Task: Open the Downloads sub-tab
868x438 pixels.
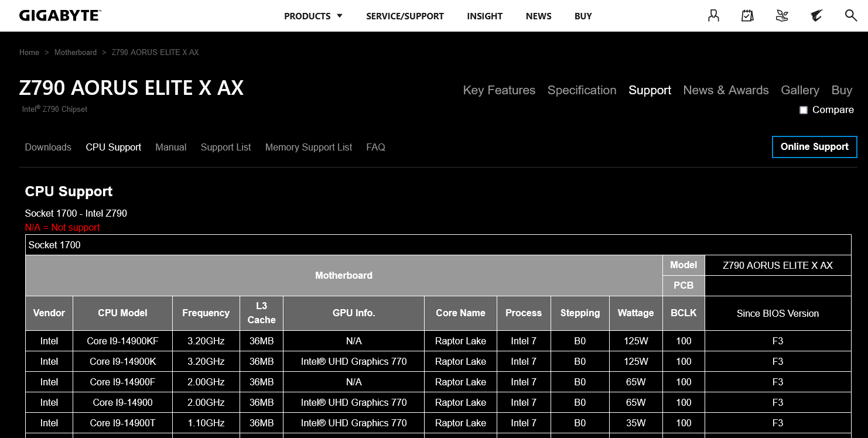Action: pos(48,147)
